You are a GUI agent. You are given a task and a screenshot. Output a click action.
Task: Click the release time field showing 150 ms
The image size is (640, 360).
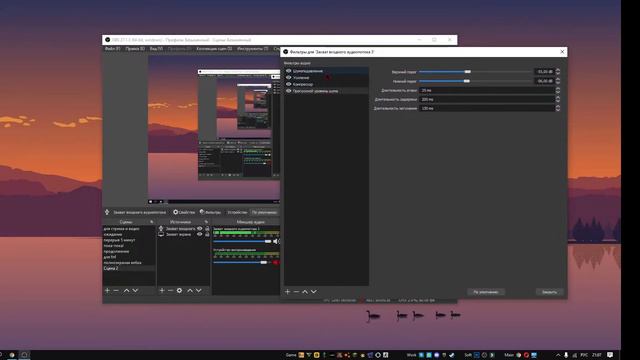(487, 108)
